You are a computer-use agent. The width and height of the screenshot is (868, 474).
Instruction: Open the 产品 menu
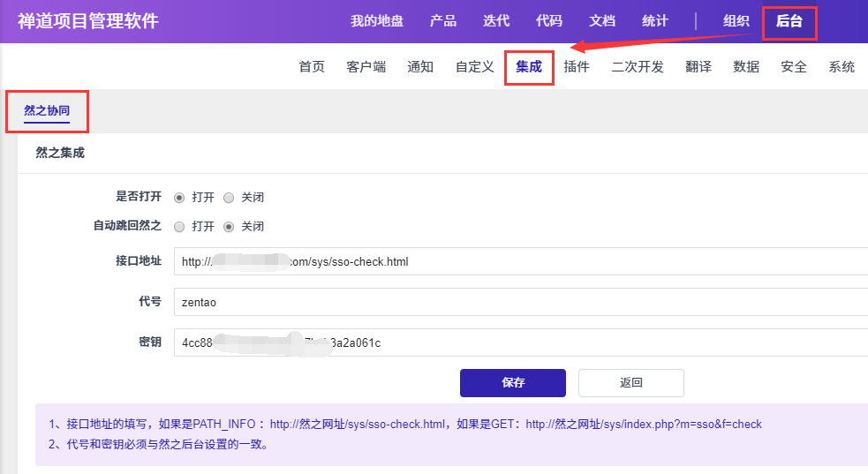[x=442, y=21]
